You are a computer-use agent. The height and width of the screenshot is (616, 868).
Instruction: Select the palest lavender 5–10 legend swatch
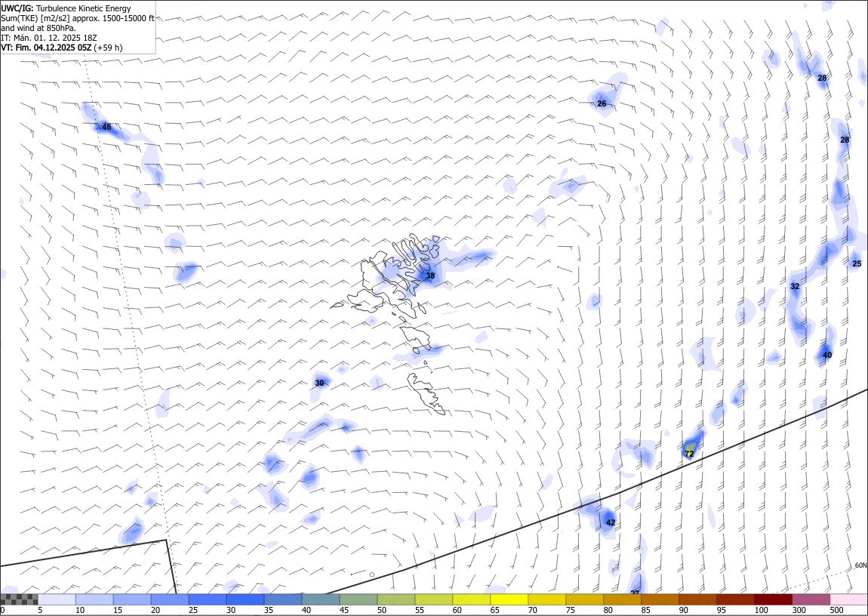coord(57,599)
